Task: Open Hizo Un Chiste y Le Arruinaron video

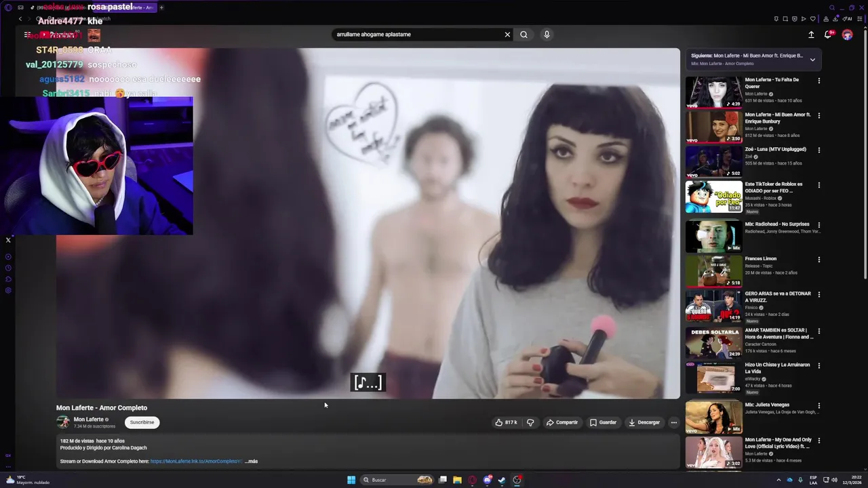Action: [x=777, y=368]
